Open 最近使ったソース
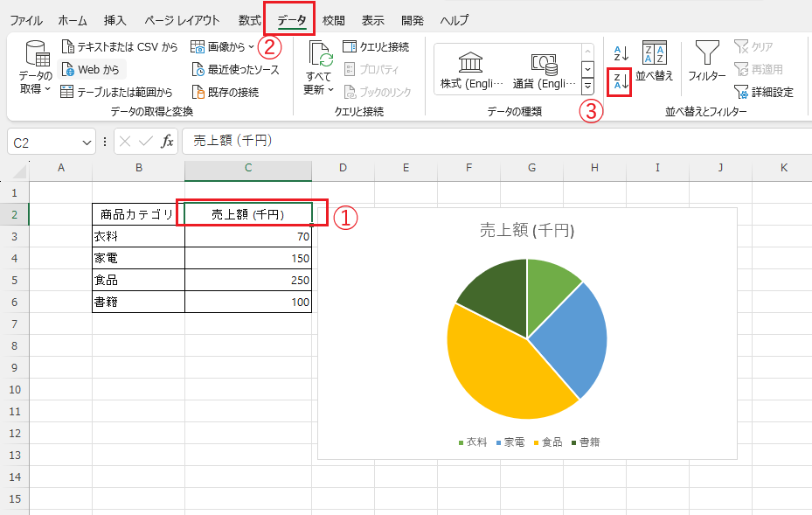Image resolution: width=812 pixels, height=515 pixels. (x=236, y=69)
